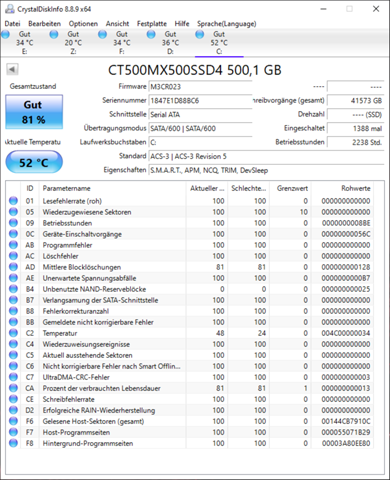This screenshot has height=480, width=390.
Task: Open the Datei menu
Action: coord(13,24)
